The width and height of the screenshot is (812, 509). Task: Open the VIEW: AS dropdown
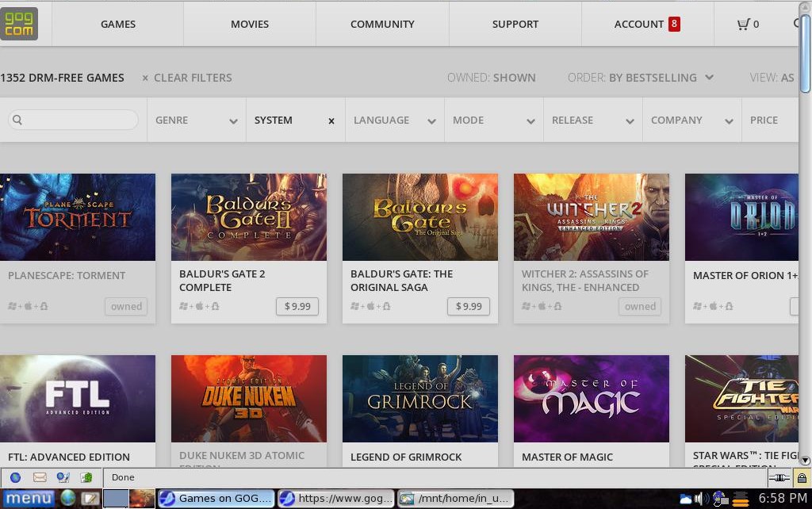click(772, 78)
